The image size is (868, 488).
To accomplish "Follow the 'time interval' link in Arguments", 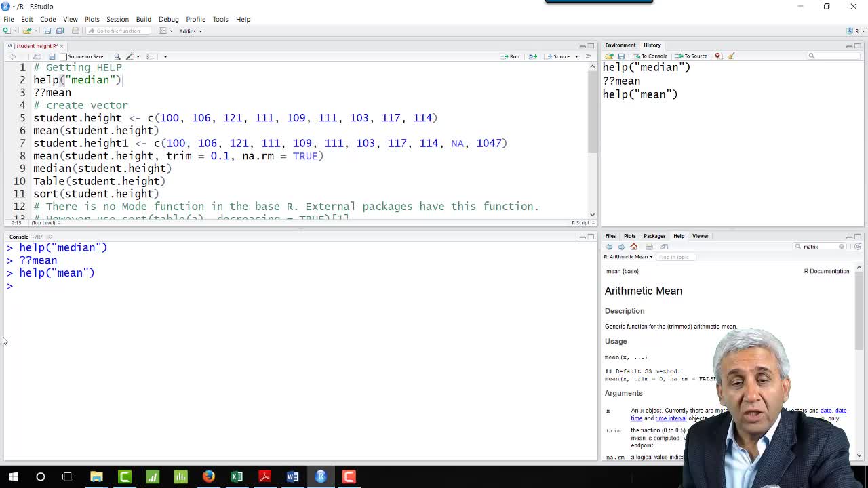I will click(671, 418).
